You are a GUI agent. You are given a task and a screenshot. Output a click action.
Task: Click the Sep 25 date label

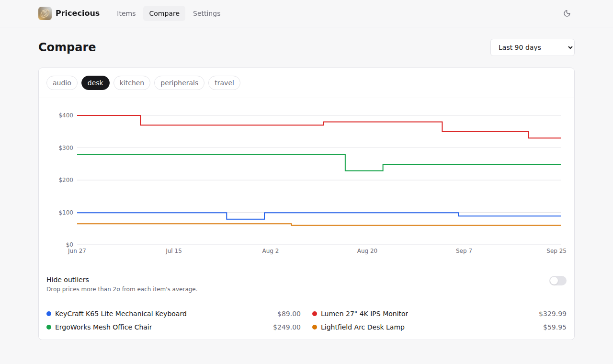[556, 251]
